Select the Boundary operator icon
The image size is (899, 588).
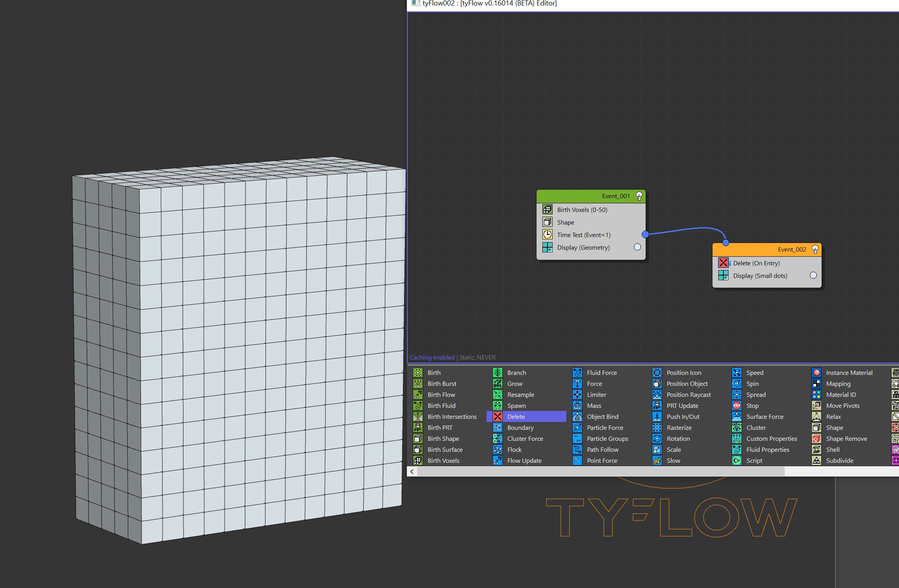pyautogui.click(x=498, y=427)
